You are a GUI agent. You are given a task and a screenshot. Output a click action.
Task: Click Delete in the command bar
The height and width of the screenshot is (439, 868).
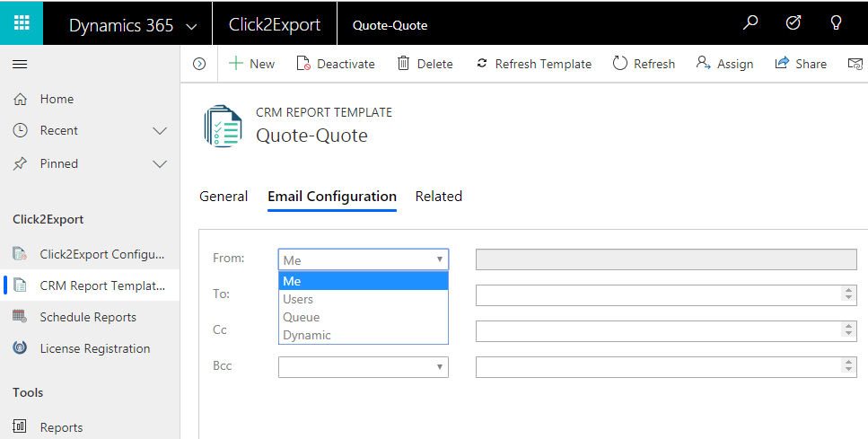point(425,64)
